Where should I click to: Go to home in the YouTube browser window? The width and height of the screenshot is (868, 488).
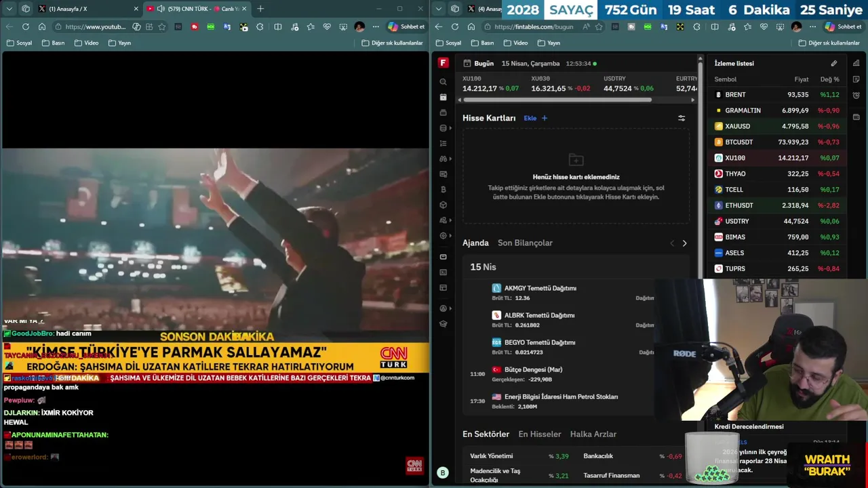pos(42,26)
